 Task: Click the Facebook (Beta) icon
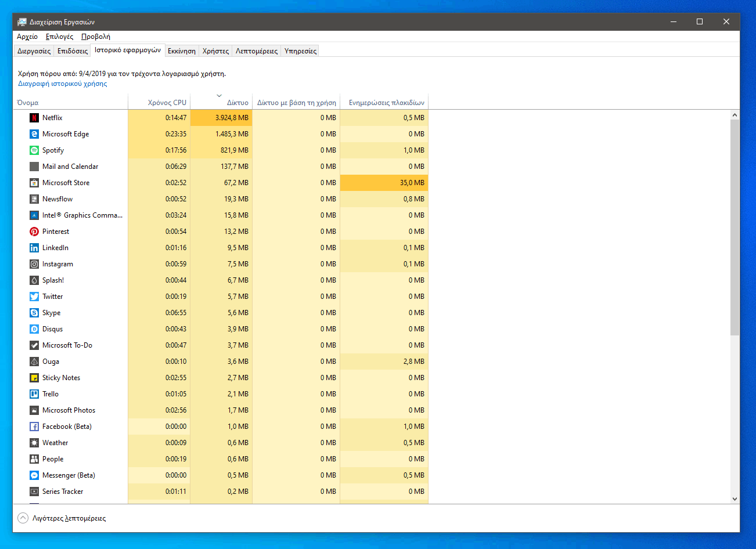(34, 427)
